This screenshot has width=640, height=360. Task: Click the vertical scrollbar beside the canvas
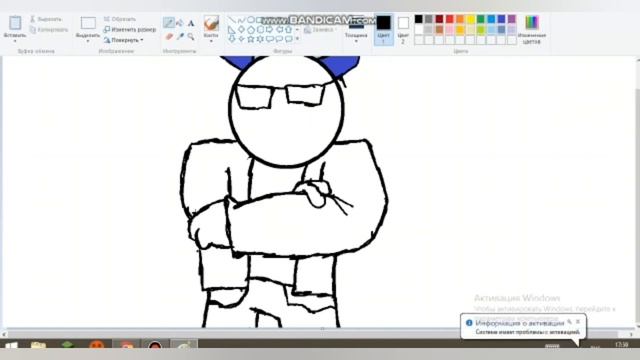(637, 192)
